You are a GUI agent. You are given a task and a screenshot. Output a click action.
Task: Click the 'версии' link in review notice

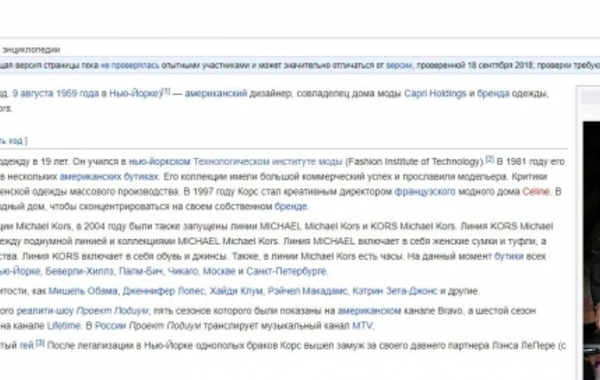point(399,65)
